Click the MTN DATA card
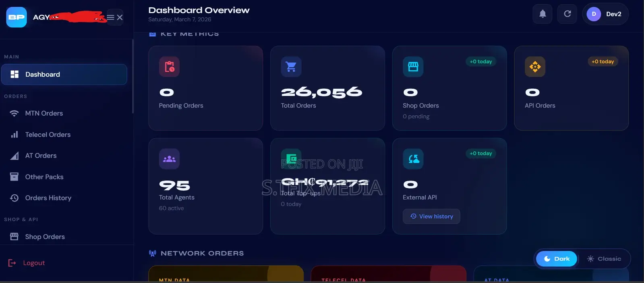The width and height of the screenshot is (644, 283). [x=226, y=274]
